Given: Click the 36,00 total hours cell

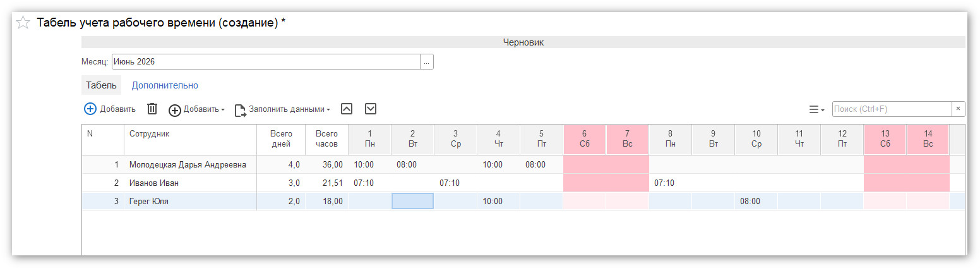Looking at the screenshot, I should [x=326, y=165].
